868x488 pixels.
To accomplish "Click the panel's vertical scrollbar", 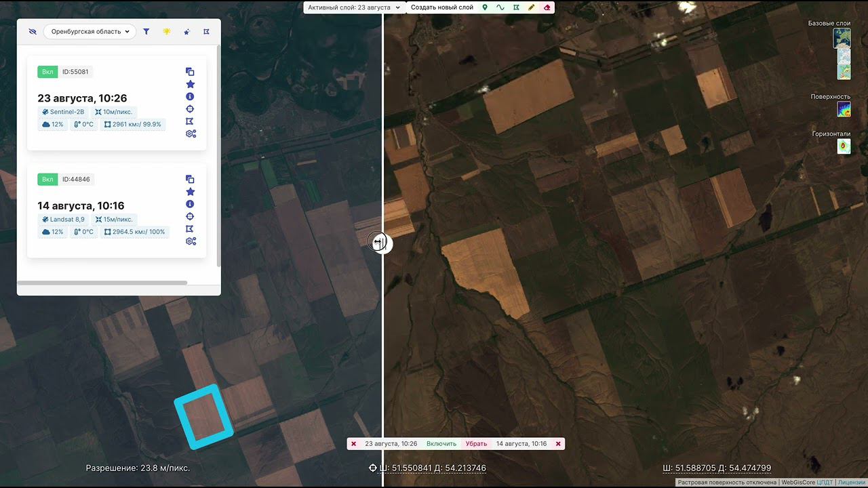I will tap(218, 156).
